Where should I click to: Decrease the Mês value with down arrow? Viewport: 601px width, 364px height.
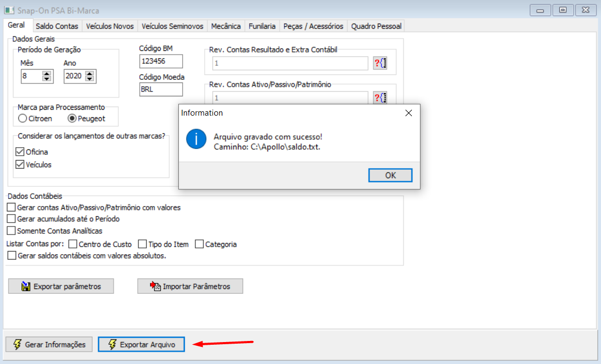coord(47,79)
